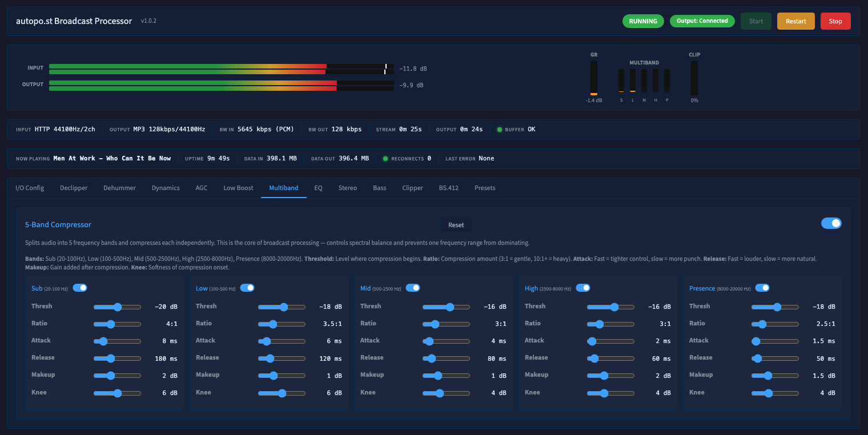Switch to the Clipper tab

click(x=412, y=188)
